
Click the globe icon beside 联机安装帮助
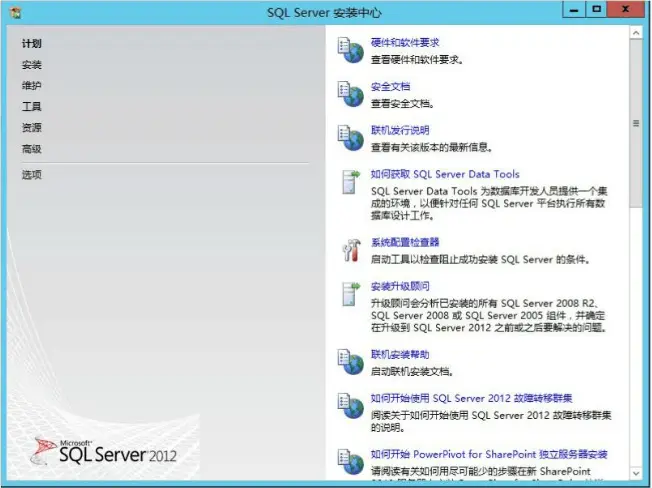click(351, 362)
